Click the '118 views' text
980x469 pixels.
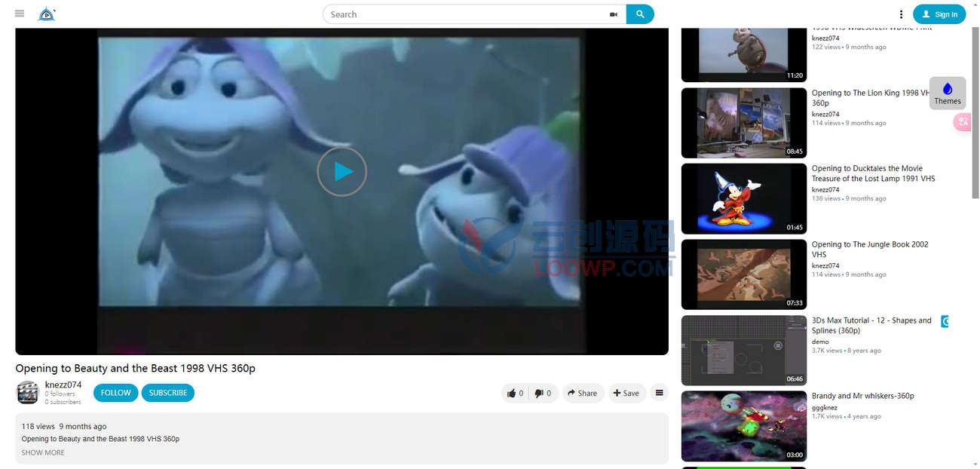coord(38,426)
